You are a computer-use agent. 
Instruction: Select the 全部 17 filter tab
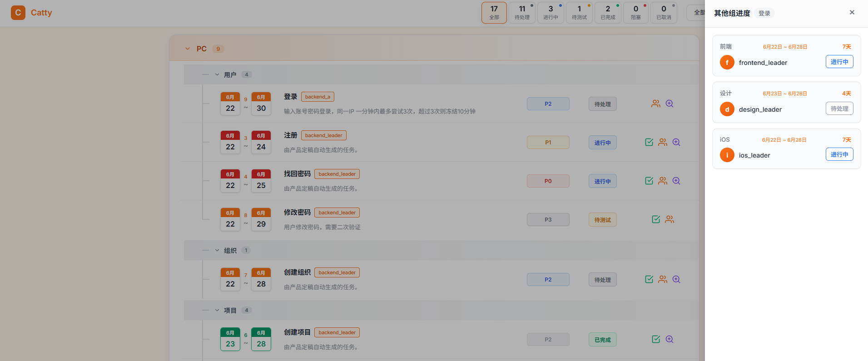494,13
